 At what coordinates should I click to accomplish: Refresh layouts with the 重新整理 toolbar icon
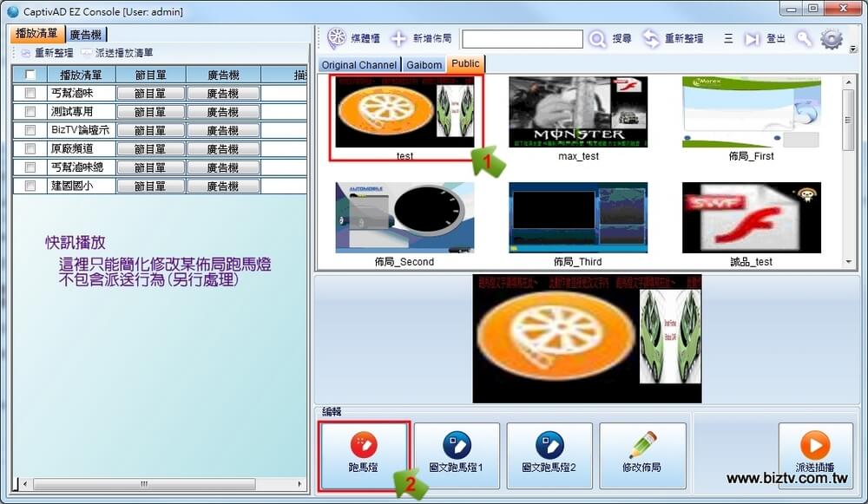[x=651, y=39]
